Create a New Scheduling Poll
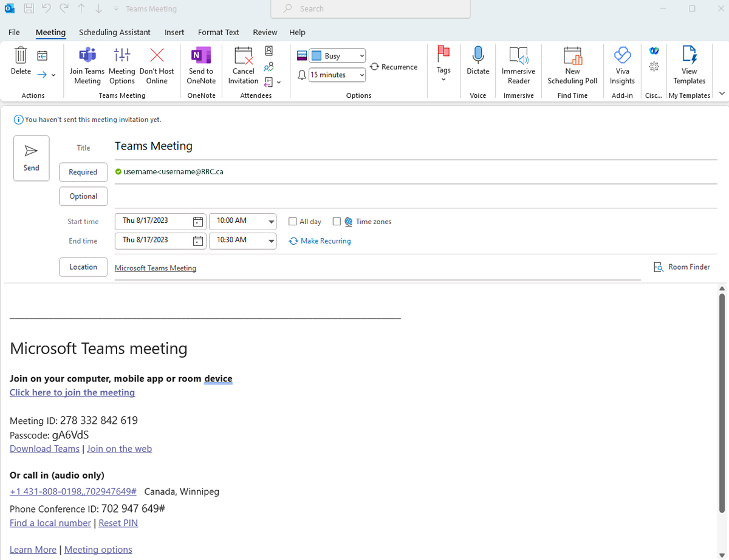 coord(572,66)
